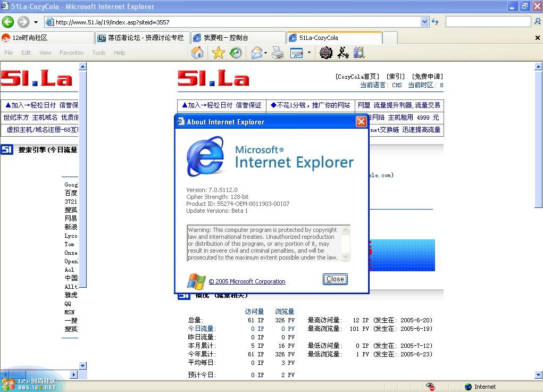Click the Print icon on toolbar

click(x=277, y=53)
